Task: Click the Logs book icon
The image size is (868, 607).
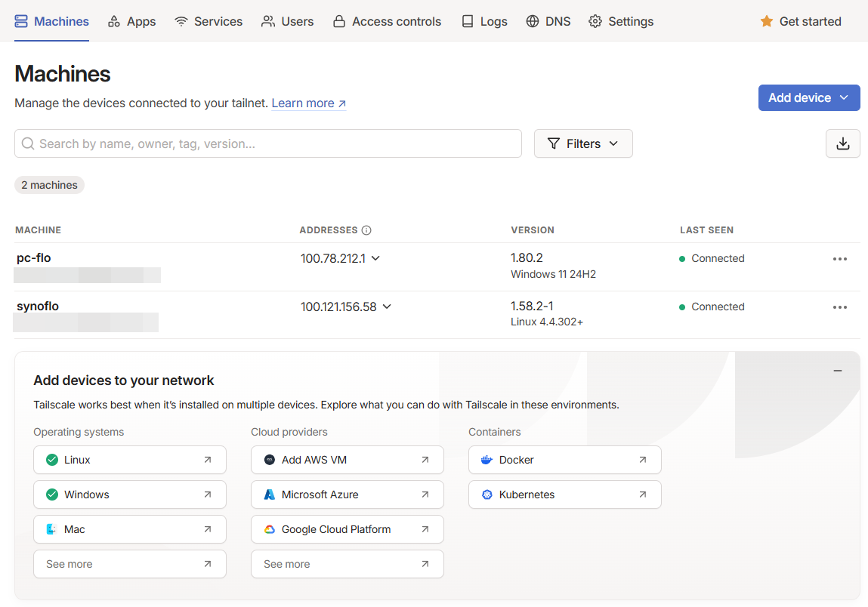Action: [467, 21]
